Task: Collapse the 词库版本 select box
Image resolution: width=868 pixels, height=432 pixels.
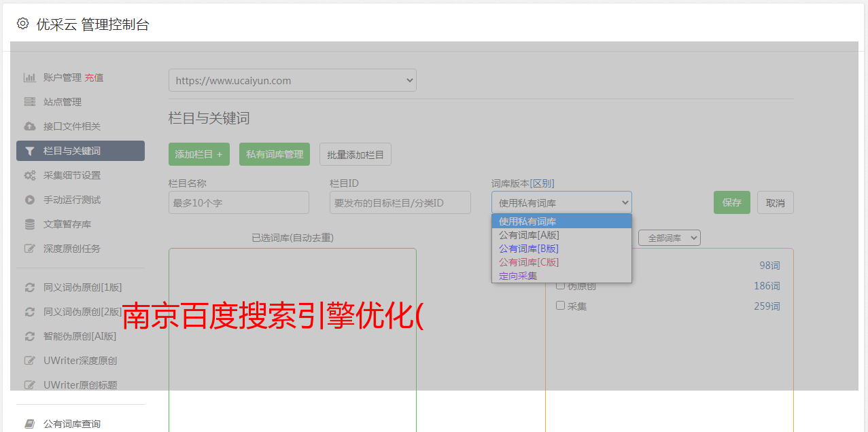Action: click(x=561, y=202)
